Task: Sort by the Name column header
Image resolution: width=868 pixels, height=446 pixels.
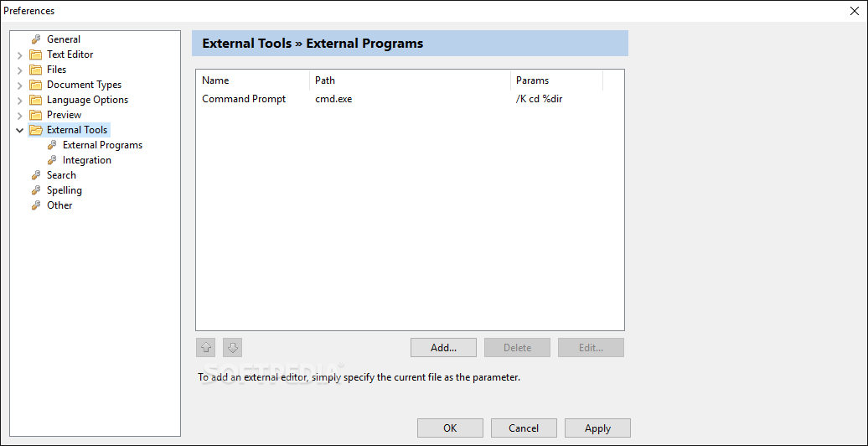Action: [x=252, y=80]
